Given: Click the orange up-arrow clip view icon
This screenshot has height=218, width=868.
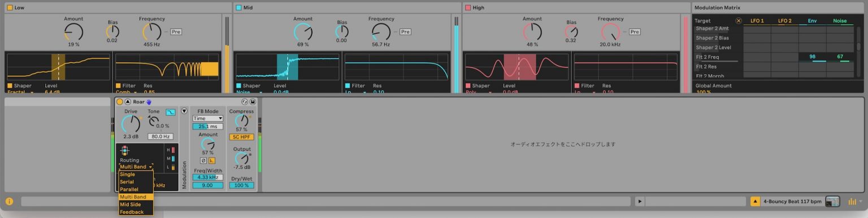Looking at the screenshot, I should tap(756, 201).
